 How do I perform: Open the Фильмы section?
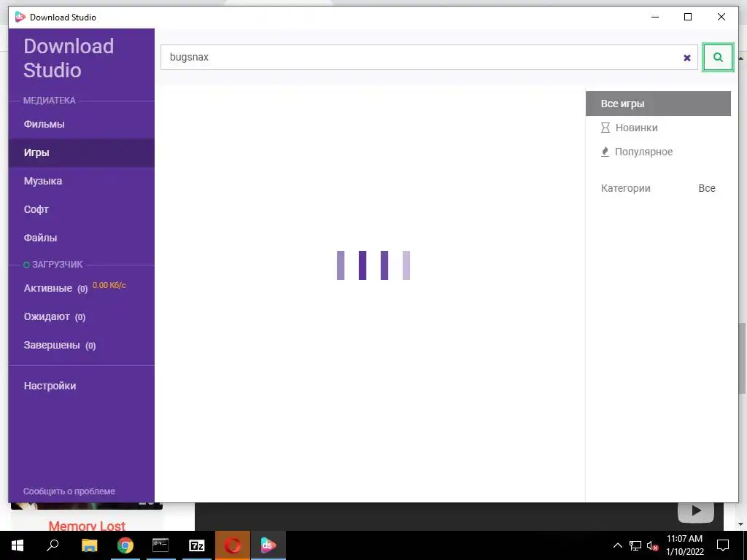[82, 124]
